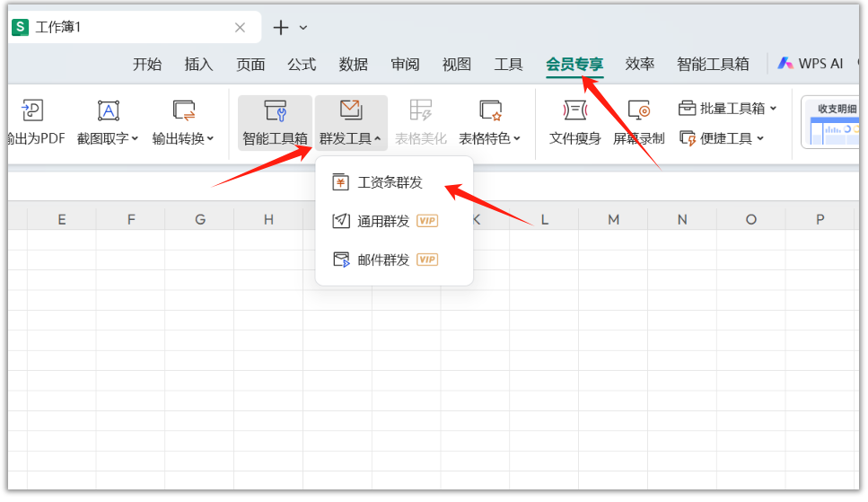Add a new tab with plus icon
Image resolution: width=868 pixels, height=502 pixels.
[281, 27]
